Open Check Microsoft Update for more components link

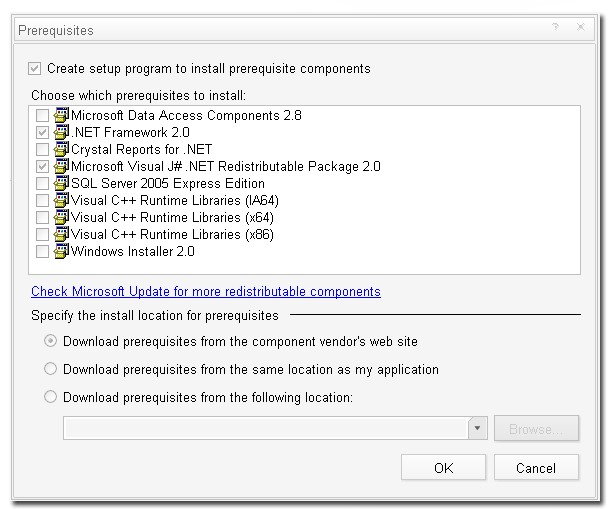click(x=206, y=291)
